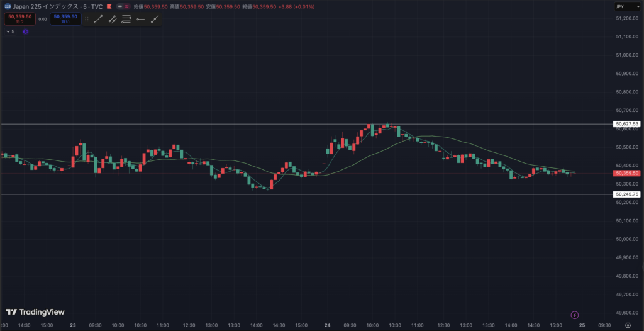This screenshot has width=644, height=331.
Task: Toggle the market status pill next to flag
Action: (x=124, y=6)
